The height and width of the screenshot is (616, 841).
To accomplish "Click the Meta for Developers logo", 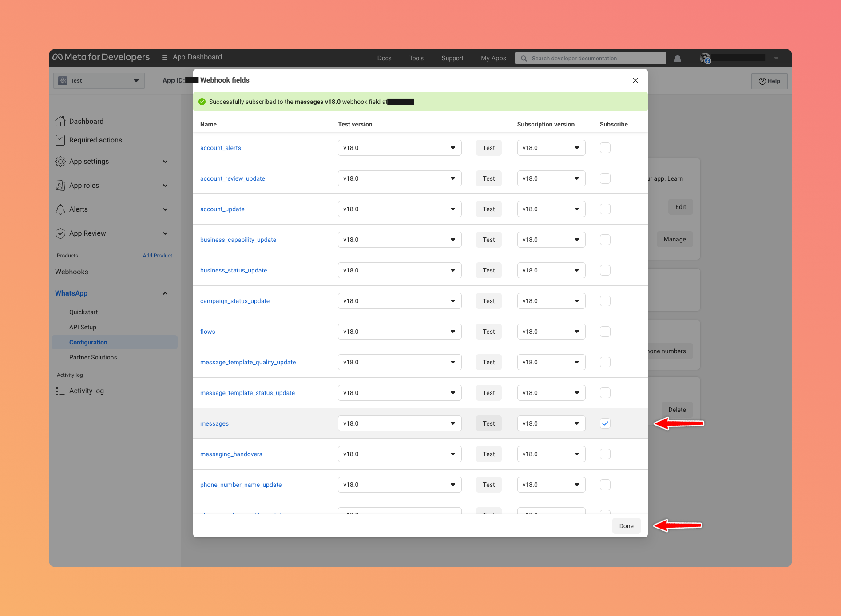I will pos(101,57).
